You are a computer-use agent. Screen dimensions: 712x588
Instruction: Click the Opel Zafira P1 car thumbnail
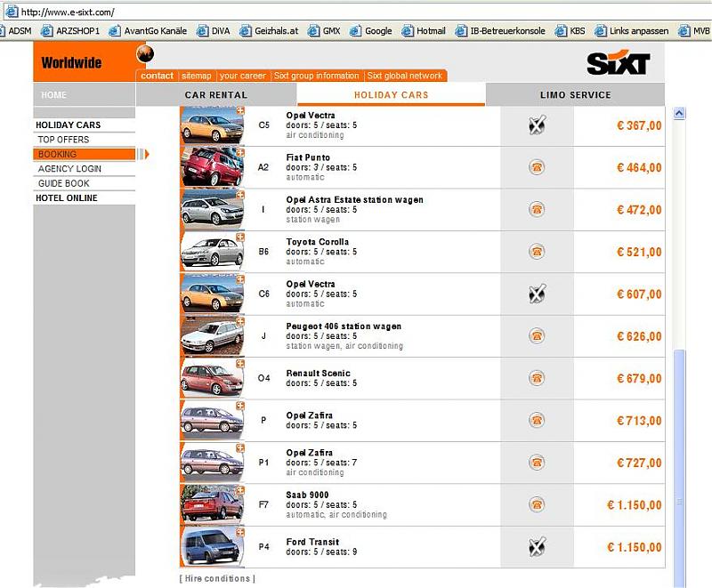coord(212,463)
